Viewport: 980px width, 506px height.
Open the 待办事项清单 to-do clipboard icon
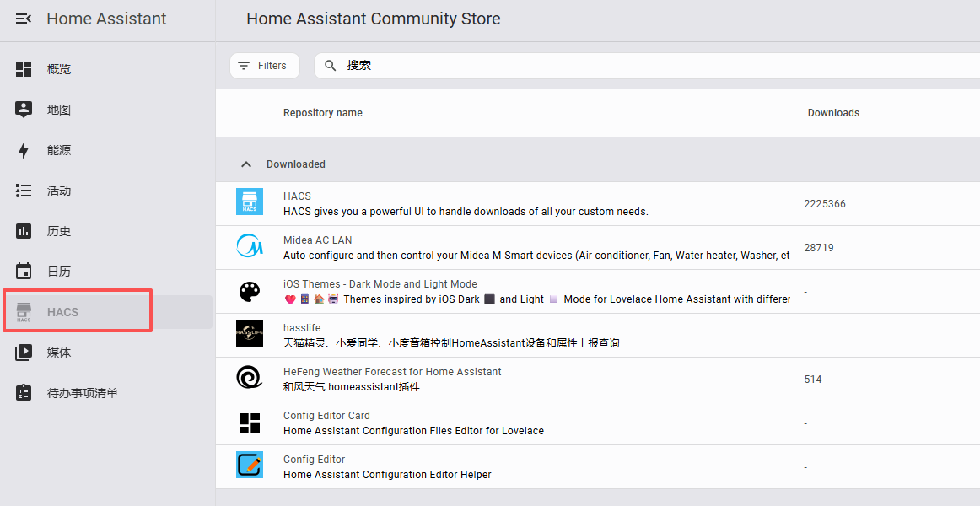point(23,393)
